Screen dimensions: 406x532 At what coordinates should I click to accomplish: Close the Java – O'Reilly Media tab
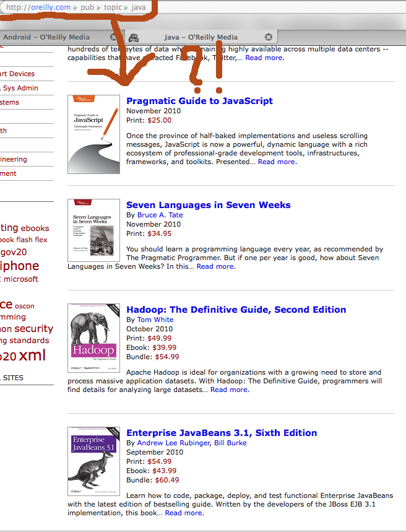pyautogui.click(x=268, y=37)
